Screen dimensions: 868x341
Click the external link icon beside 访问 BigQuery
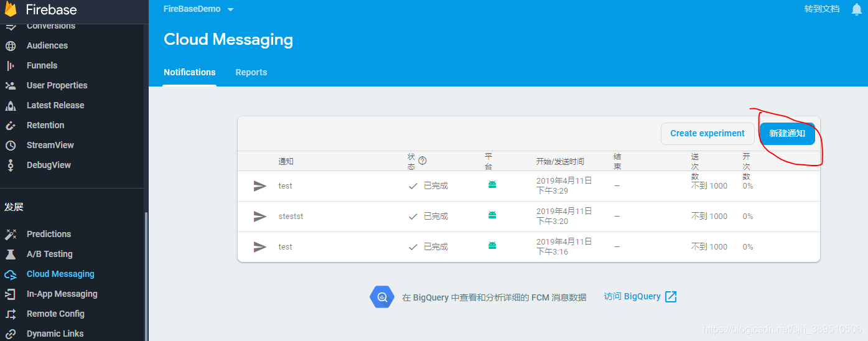click(671, 297)
